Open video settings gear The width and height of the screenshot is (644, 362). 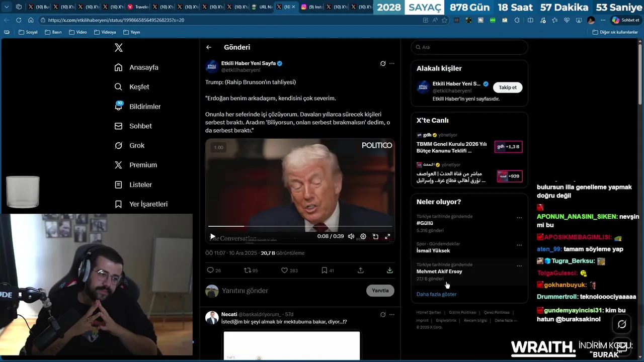pos(363,236)
